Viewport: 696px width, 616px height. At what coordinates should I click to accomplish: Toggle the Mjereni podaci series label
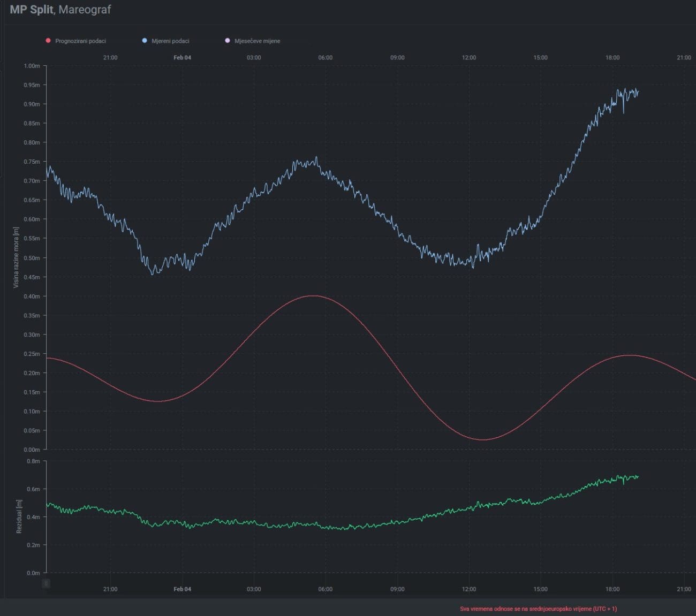click(x=170, y=41)
